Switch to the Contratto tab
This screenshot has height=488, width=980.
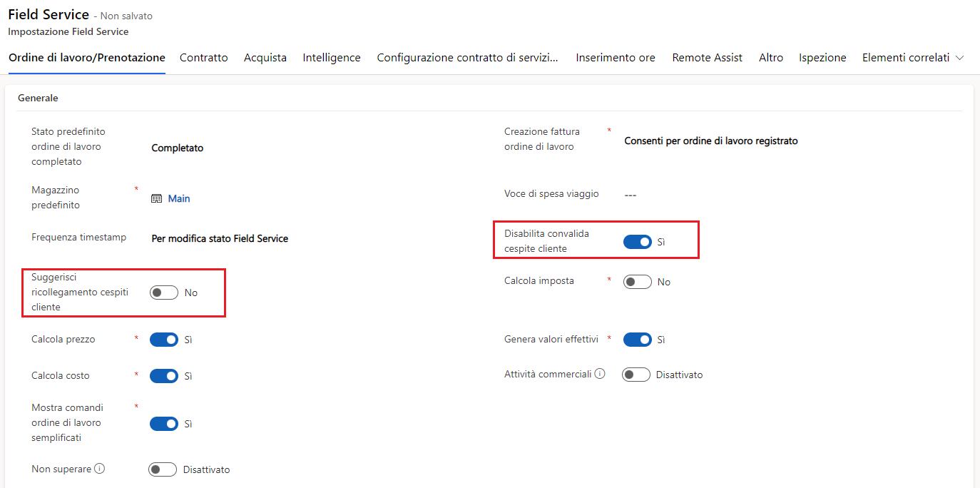pyautogui.click(x=204, y=58)
